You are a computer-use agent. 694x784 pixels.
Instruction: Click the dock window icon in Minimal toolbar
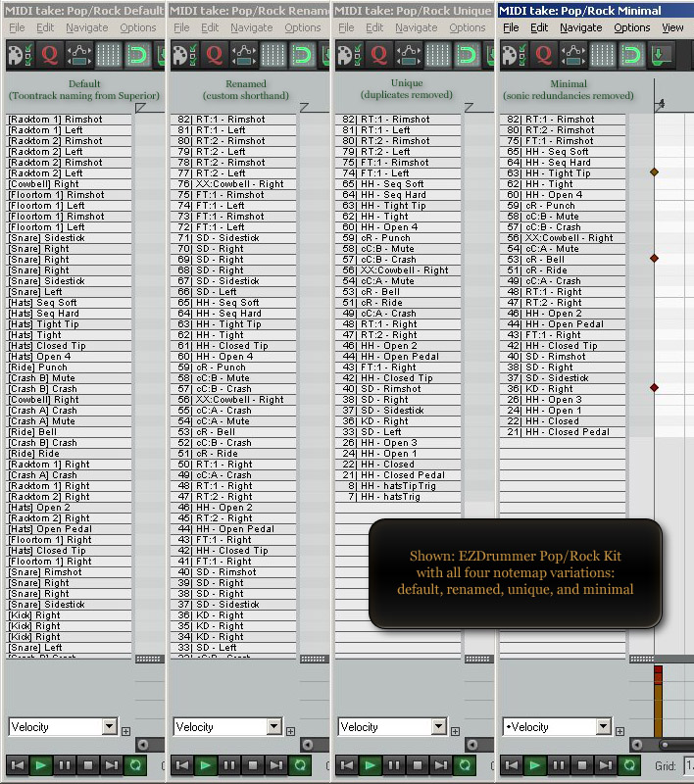[661, 55]
